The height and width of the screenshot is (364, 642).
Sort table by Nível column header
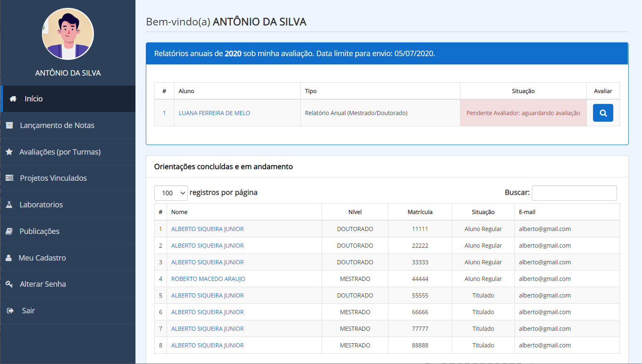(355, 212)
